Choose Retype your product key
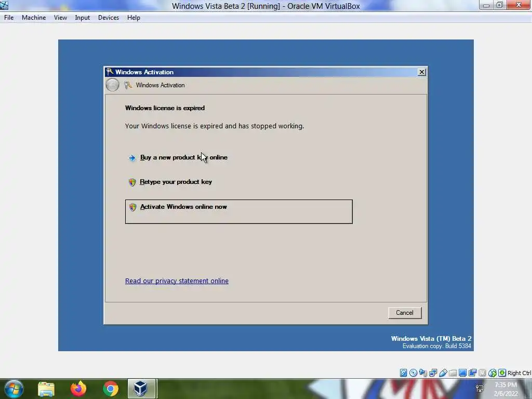 [176, 182]
